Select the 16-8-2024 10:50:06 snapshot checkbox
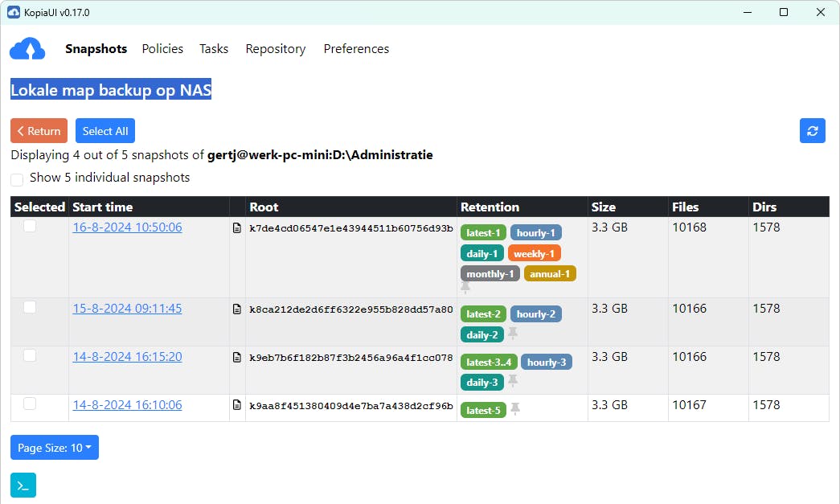The height and width of the screenshot is (504, 840). pos(30,227)
